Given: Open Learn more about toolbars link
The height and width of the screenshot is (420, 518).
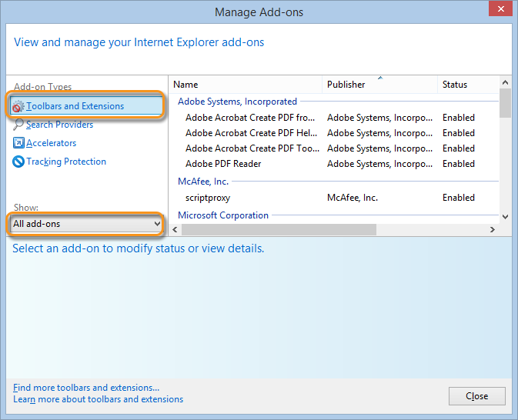Looking at the screenshot, I should pyautogui.click(x=98, y=399).
